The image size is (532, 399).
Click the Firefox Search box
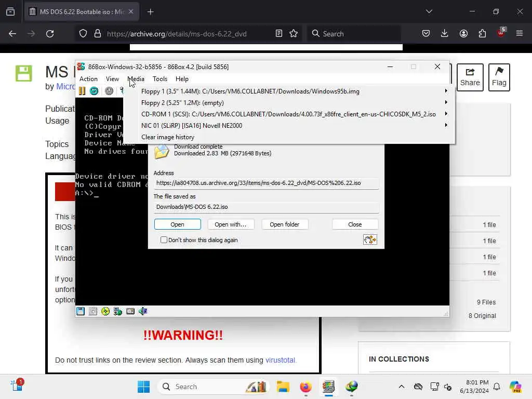tap(354, 34)
